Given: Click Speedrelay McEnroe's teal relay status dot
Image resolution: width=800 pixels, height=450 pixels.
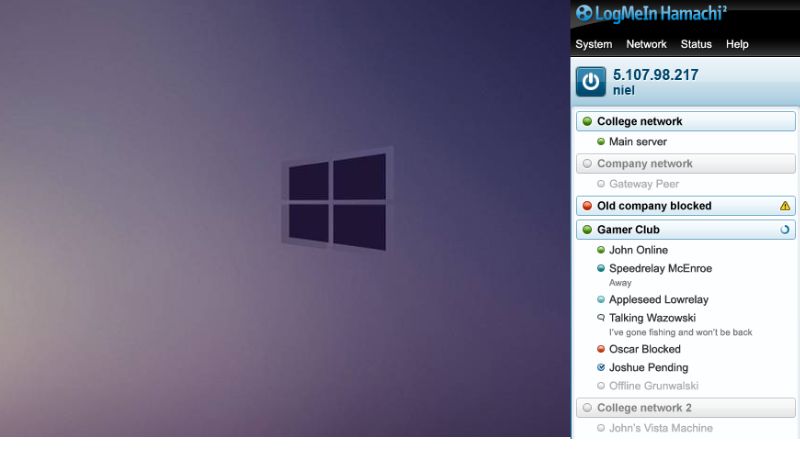Looking at the screenshot, I should pyautogui.click(x=601, y=268).
